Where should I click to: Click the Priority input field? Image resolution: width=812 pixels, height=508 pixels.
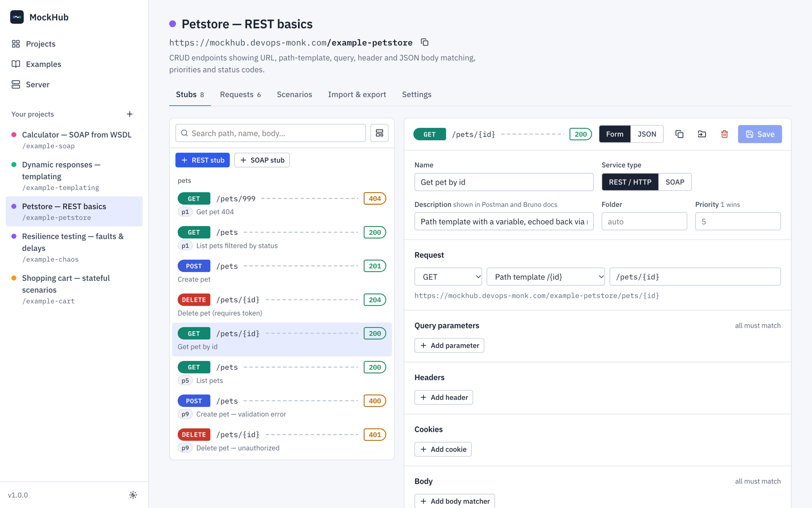(738, 221)
